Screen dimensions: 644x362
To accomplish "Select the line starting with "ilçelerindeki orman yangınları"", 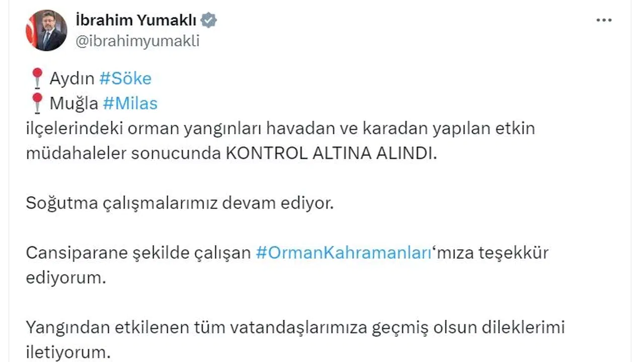I will [280, 129].
